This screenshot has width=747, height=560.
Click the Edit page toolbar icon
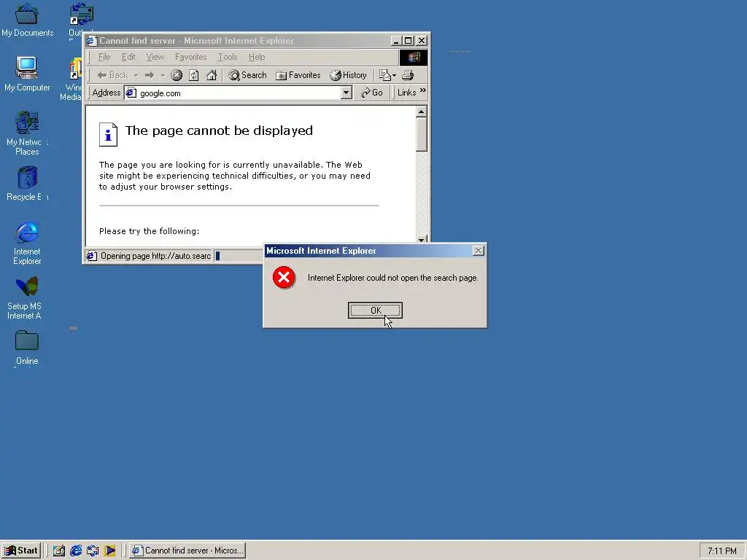[385, 75]
